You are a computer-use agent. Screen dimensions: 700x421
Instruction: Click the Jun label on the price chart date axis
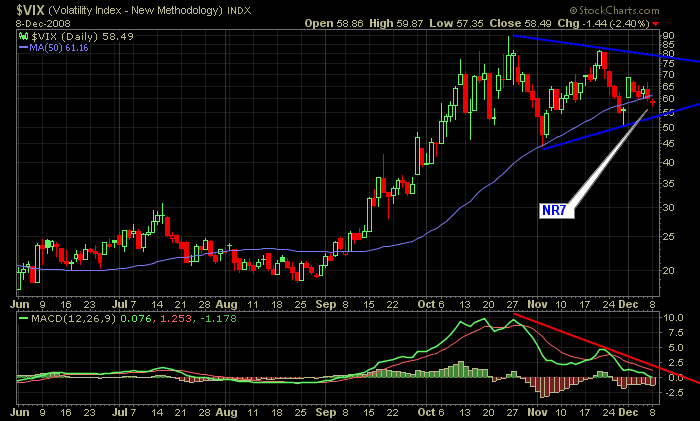[20, 304]
